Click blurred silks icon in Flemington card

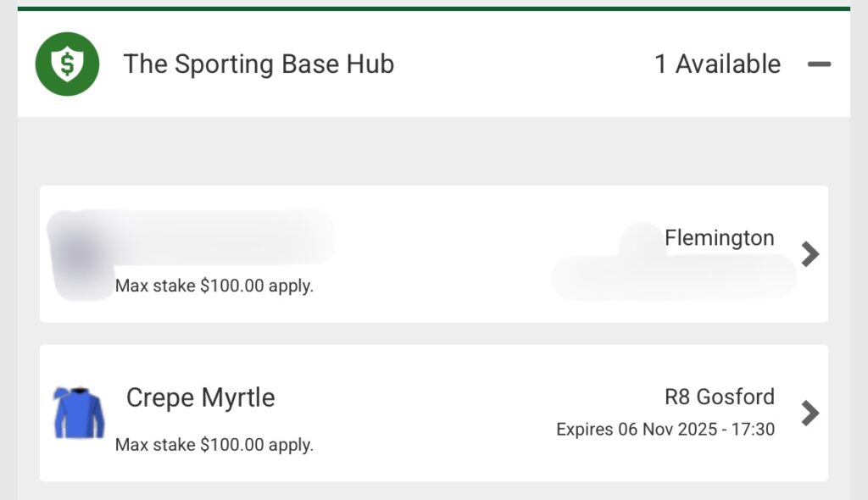(x=81, y=254)
